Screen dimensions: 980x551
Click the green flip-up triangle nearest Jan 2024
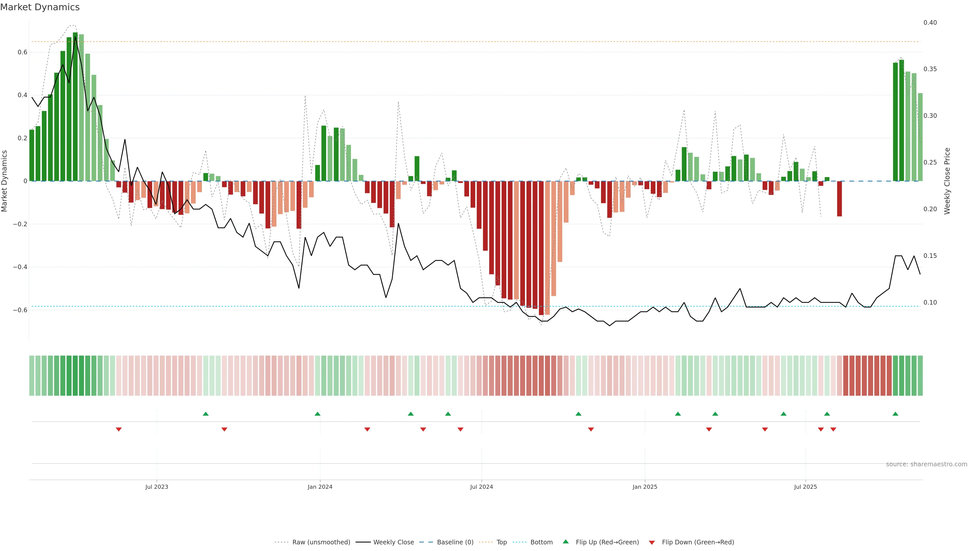318,414
